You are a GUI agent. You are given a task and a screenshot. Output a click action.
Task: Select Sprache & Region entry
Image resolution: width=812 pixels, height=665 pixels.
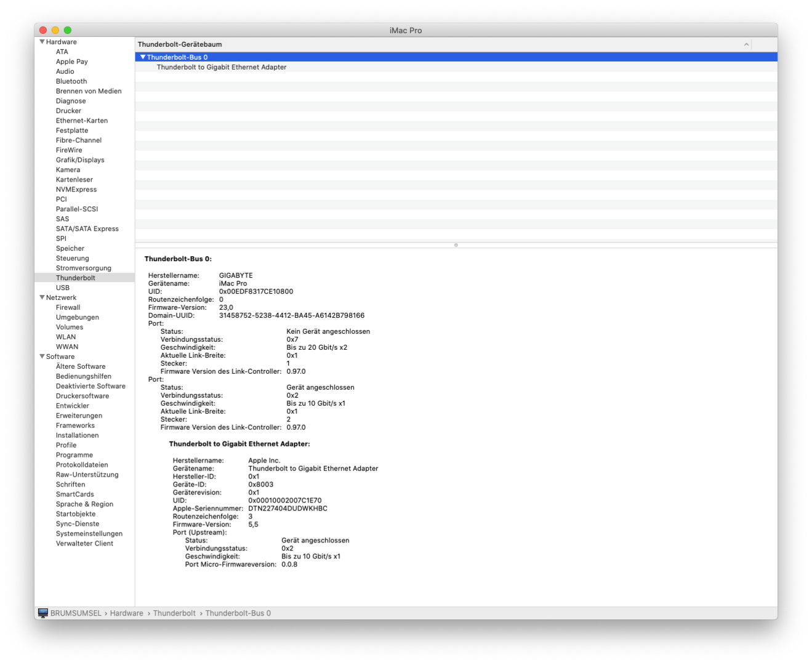[85, 504]
